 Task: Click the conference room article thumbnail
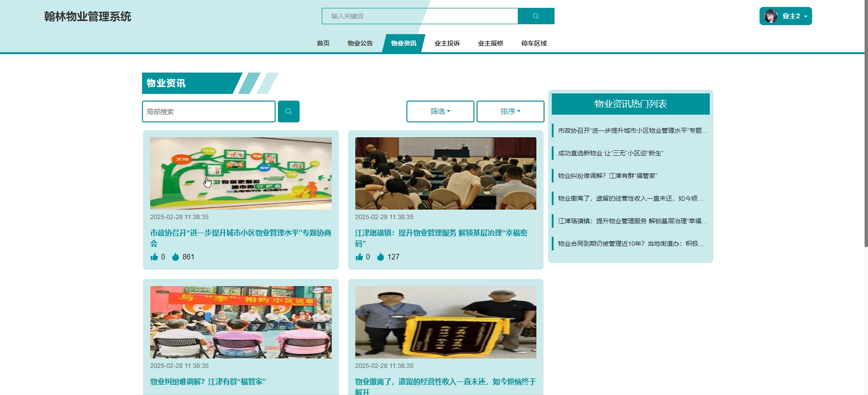pyautogui.click(x=445, y=173)
